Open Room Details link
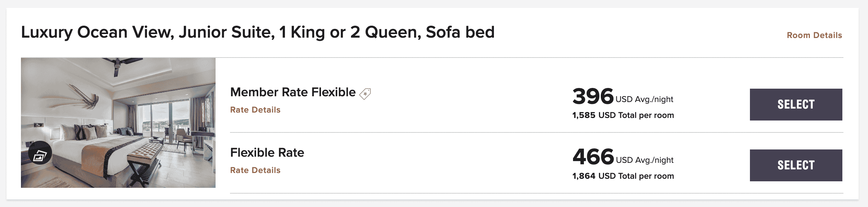The image size is (868, 207). pyautogui.click(x=814, y=35)
